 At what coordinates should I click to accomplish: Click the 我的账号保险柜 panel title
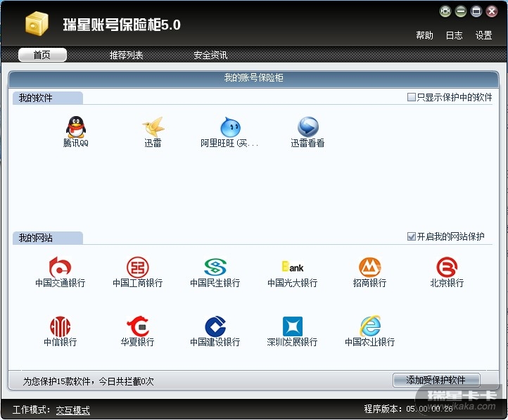pyautogui.click(x=254, y=77)
